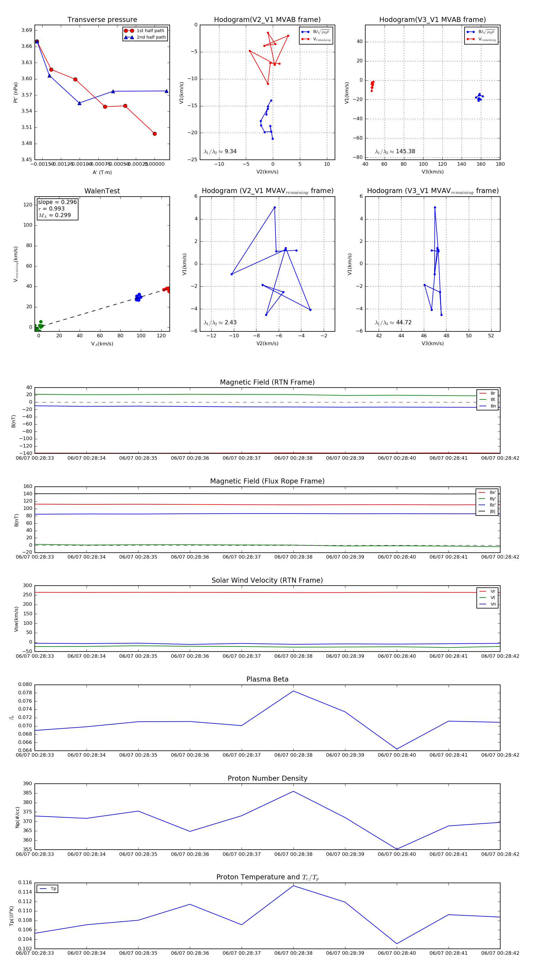Click the 'Np(#/cc)' y-axis label
535x980 pixels.
coord(17,817)
